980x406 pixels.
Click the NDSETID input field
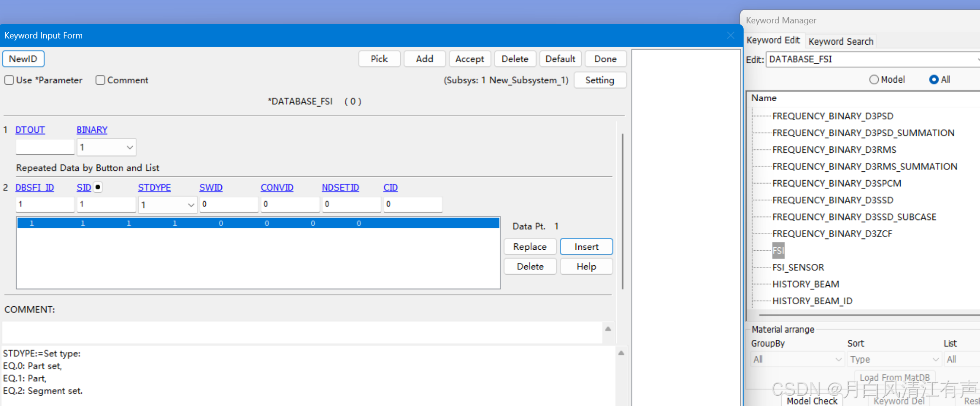pyautogui.click(x=352, y=204)
